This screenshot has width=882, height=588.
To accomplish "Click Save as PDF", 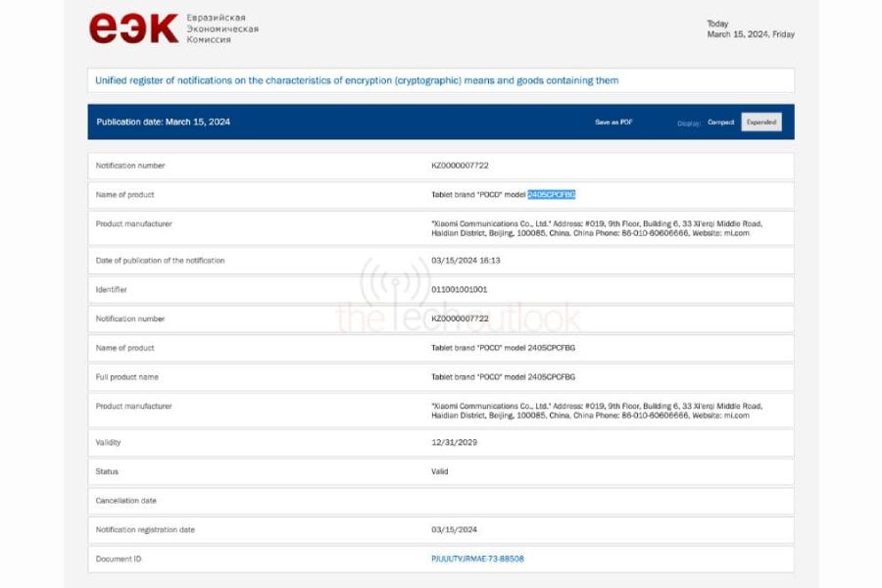I will [x=613, y=122].
